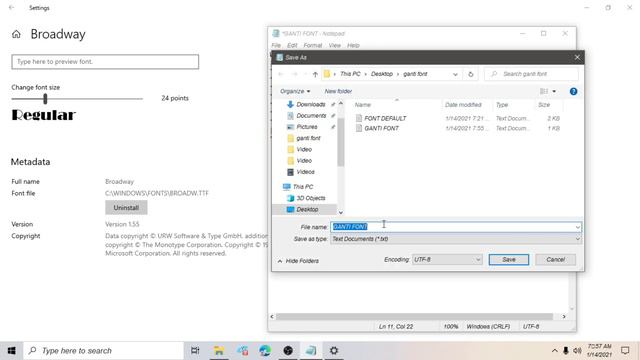The image size is (640, 360).
Task: Click the microphone tray icon
Action: [566, 351]
